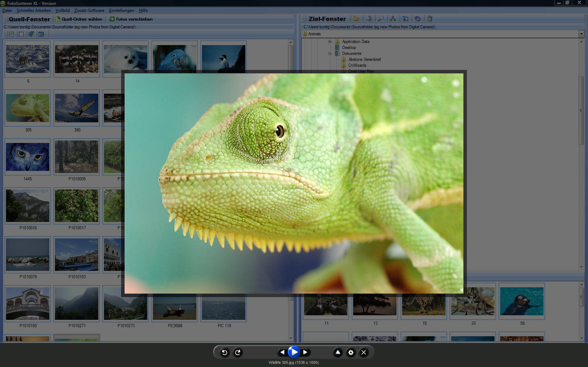
Task: Start slideshow with blue play button
Action: pos(294,352)
